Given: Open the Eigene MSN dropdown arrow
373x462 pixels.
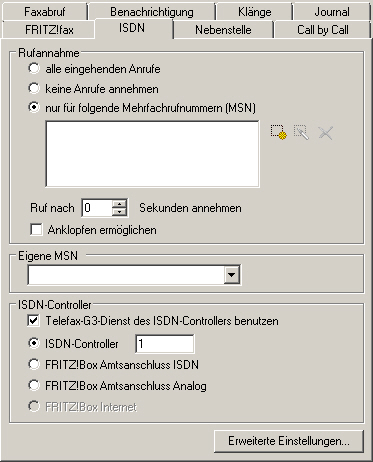Looking at the screenshot, I should pos(231,275).
